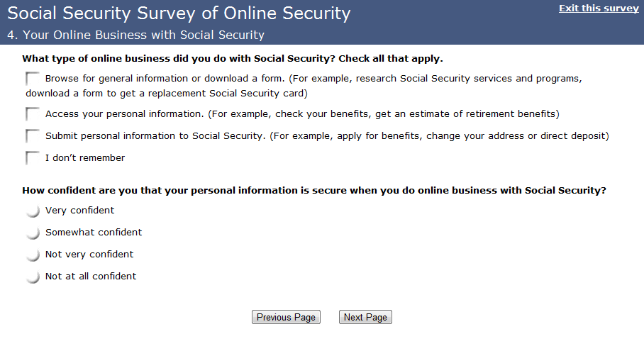Click the 'Not at all confident' label text
644x351 pixels.
click(x=91, y=277)
